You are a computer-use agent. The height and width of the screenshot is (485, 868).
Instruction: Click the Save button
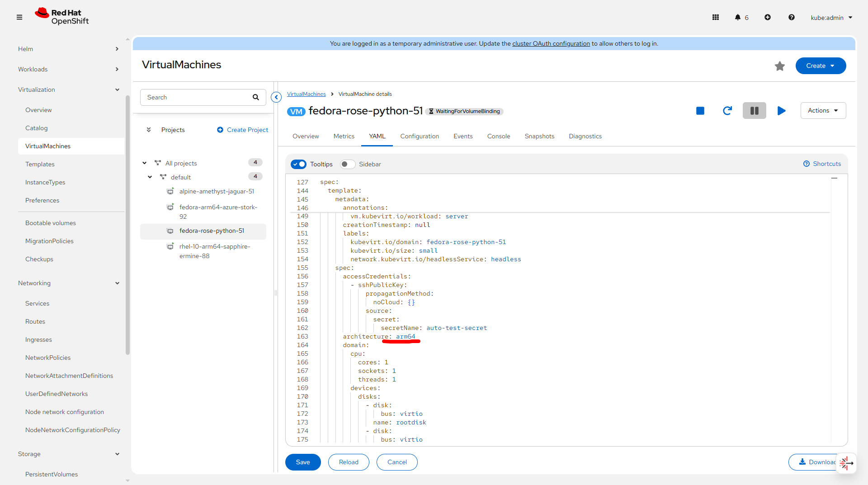click(x=302, y=462)
